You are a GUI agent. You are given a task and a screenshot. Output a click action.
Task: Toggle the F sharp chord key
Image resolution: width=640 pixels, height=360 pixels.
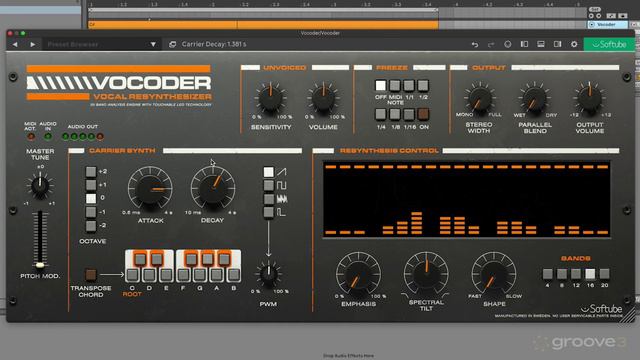pyautogui.click(x=191, y=258)
